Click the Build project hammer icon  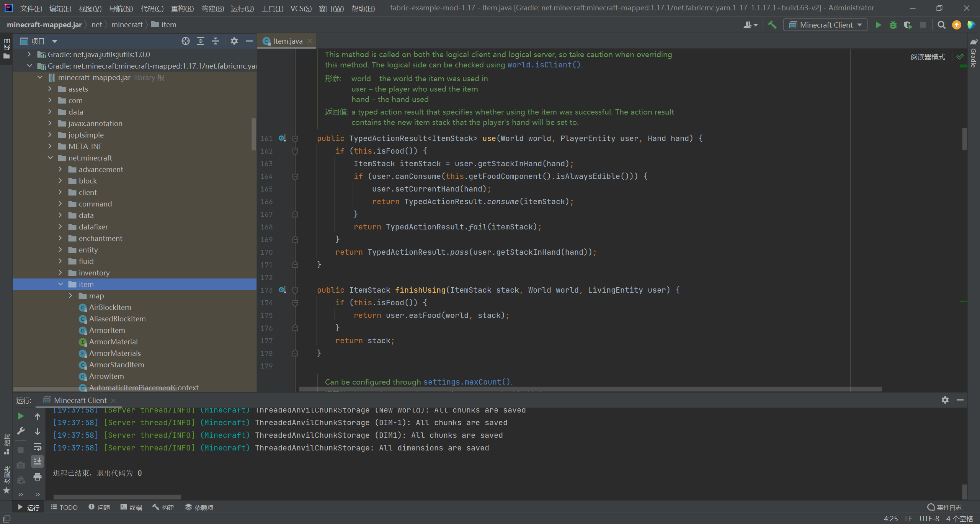pos(773,25)
